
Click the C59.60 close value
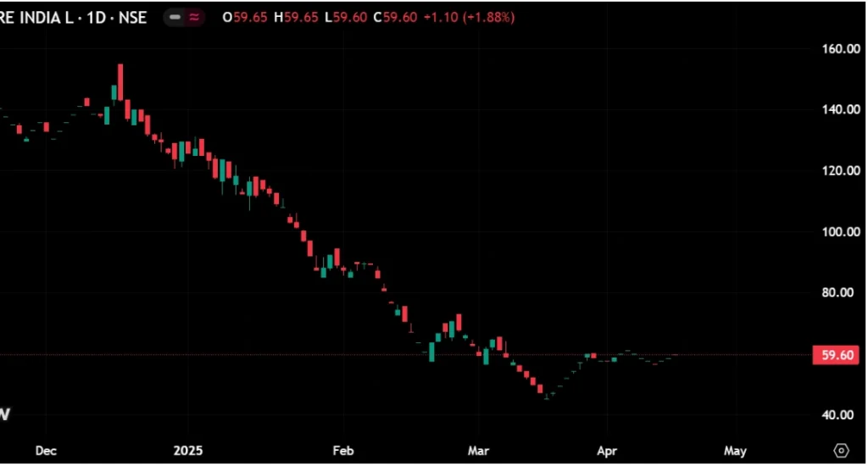coord(395,17)
